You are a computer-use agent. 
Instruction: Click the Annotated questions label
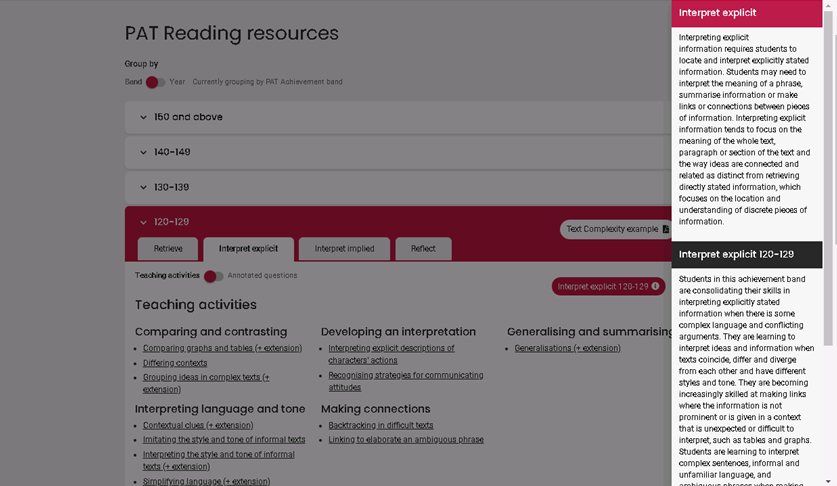[262, 276]
